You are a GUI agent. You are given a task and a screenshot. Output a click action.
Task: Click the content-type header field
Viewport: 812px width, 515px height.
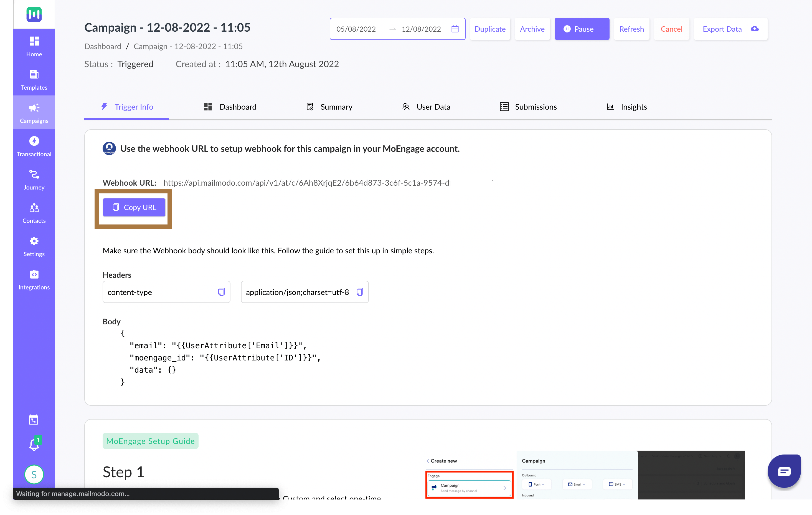pyautogui.click(x=166, y=292)
